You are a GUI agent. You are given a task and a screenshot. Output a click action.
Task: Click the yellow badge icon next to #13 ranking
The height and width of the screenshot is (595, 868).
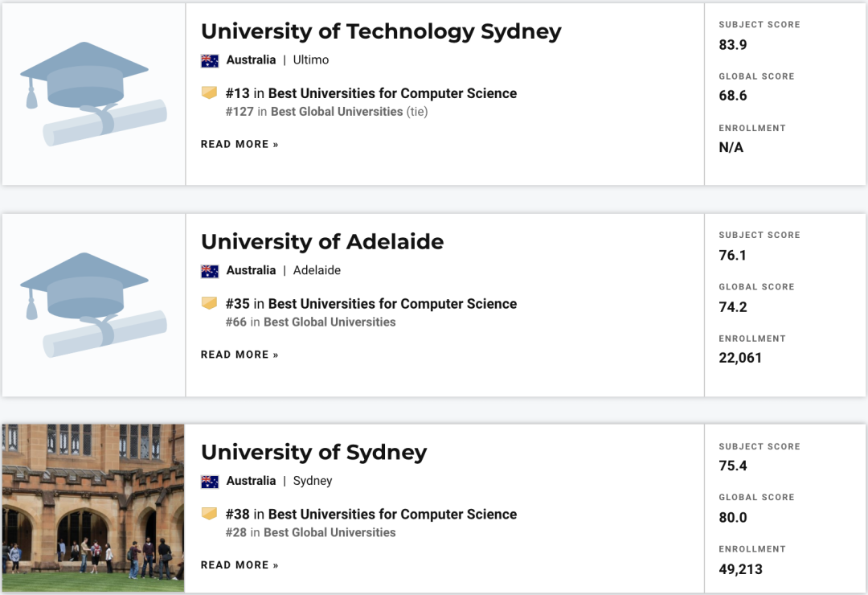tap(209, 92)
